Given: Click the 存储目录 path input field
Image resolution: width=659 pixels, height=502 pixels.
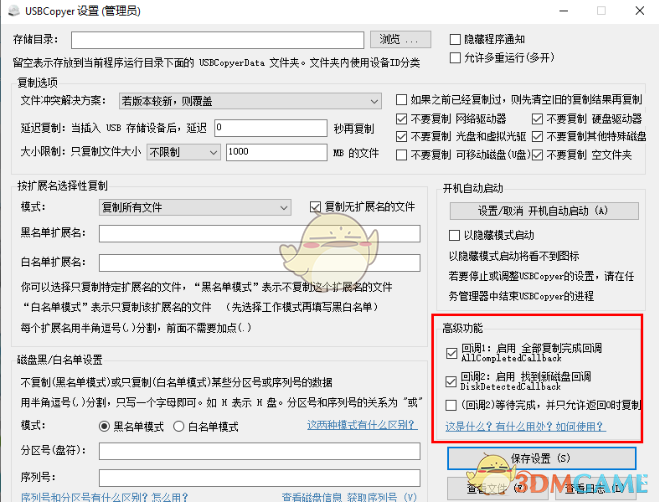Looking at the screenshot, I should [217, 40].
